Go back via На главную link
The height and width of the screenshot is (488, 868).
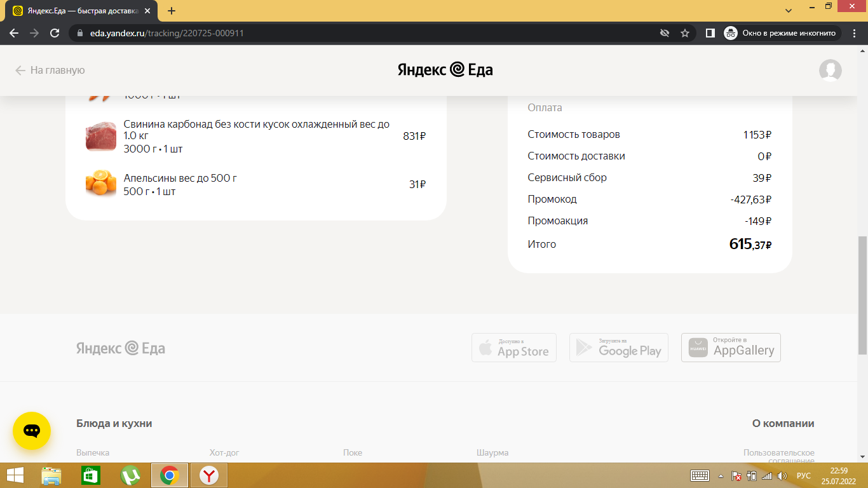point(50,71)
